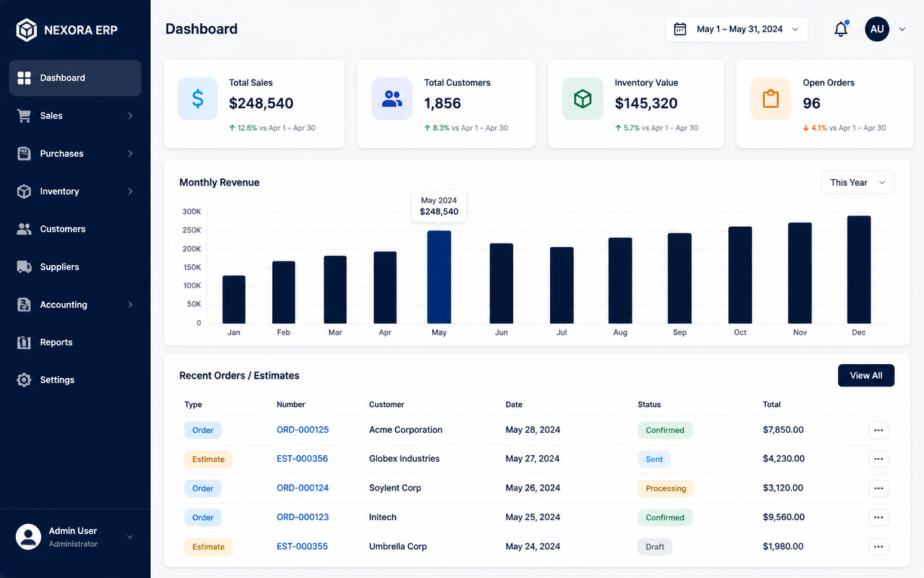The image size is (924, 578).
Task: Open actions menu for EST-000356 row
Action: [x=879, y=459]
